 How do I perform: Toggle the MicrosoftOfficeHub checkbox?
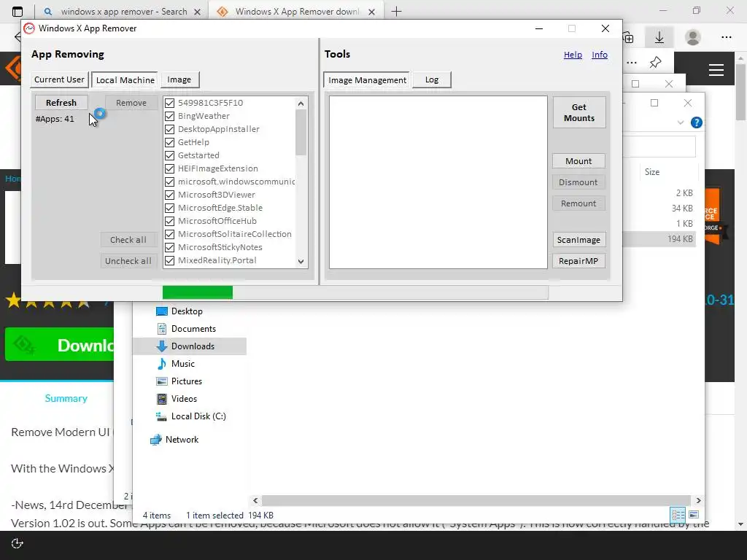click(169, 221)
